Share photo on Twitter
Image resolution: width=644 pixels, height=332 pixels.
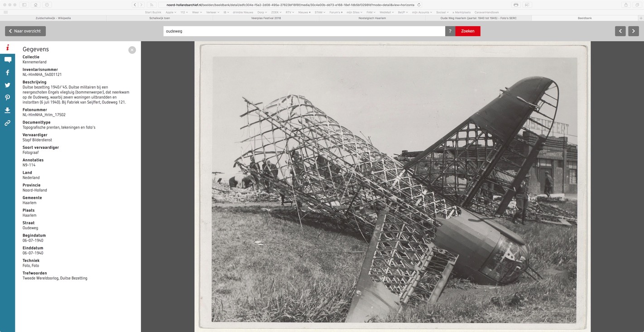pyautogui.click(x=8, y=85)
